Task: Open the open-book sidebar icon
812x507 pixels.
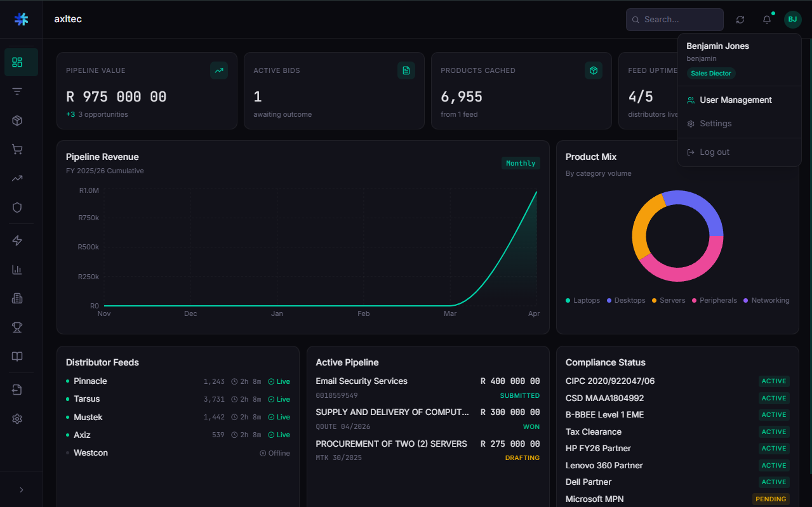Action: pyautogui.click(x=17, y=357)
